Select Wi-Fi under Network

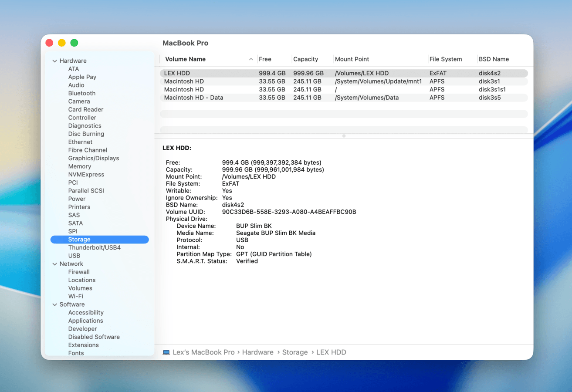click(76, 296)
